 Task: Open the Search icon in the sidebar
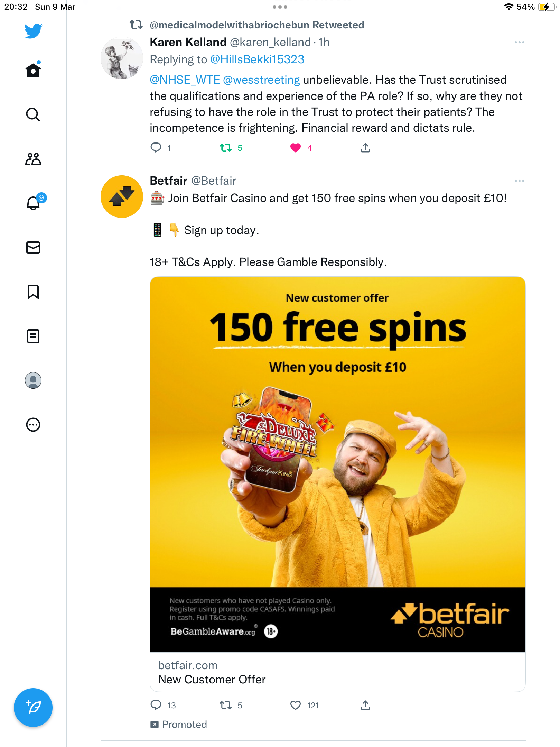click(33, 114)
